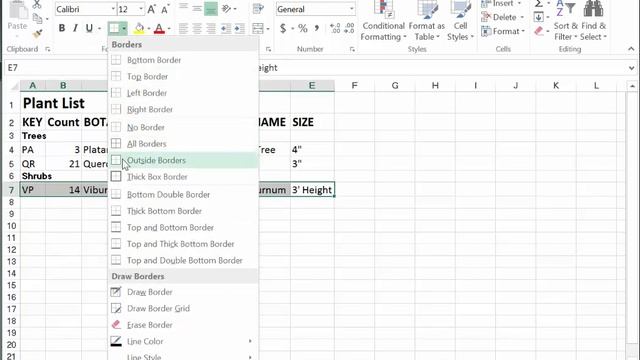Open the Borders dropdown arrow
Viewport: 640px width, 360px height.
coord(124,29)
